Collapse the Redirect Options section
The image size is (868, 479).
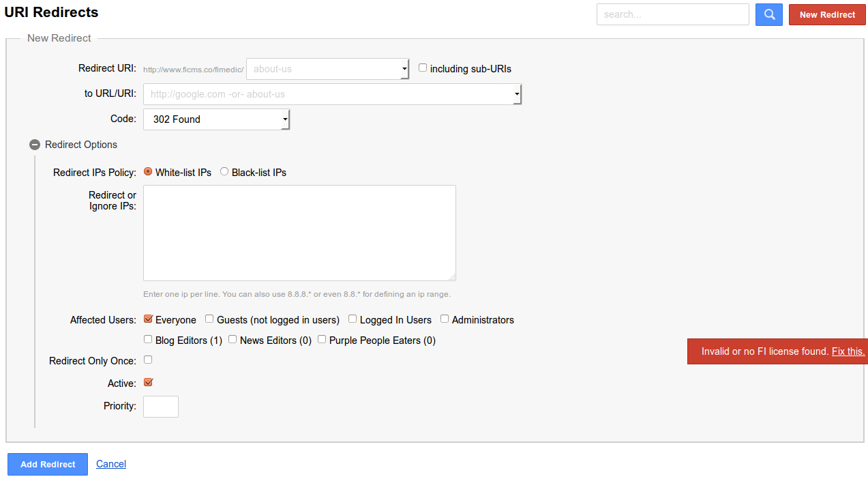coord(35,145)
